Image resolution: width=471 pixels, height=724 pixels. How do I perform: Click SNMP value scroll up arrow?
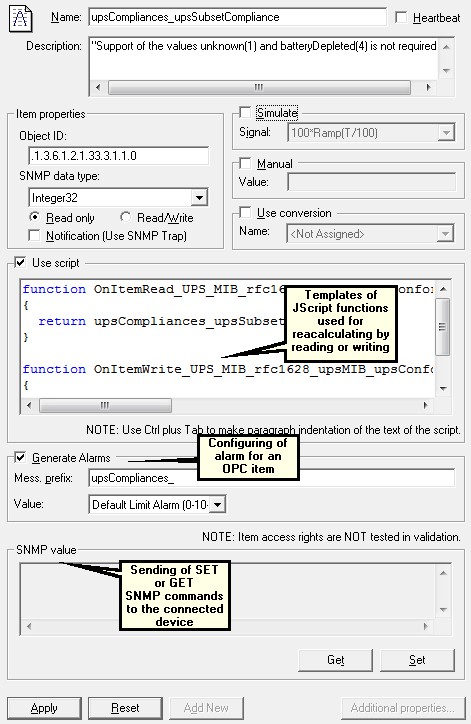point(443,573)
